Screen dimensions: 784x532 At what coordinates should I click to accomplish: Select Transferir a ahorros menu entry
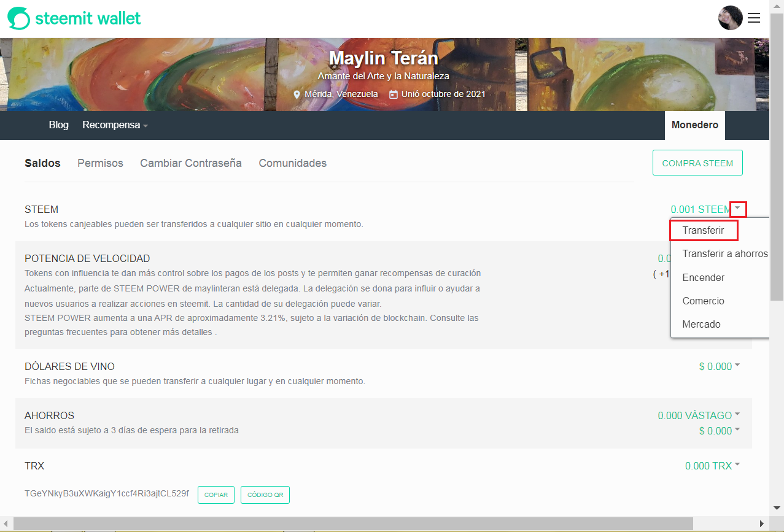pos(725,254)
